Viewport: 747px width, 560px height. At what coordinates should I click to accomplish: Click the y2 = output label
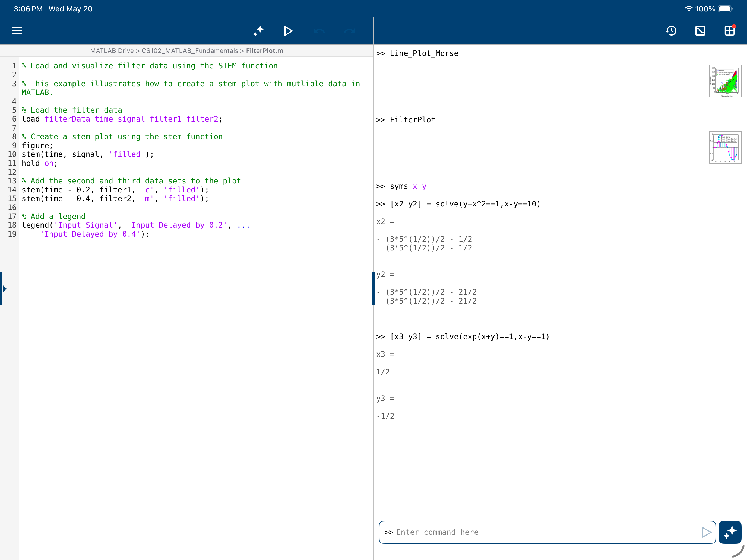pos(385,274)
